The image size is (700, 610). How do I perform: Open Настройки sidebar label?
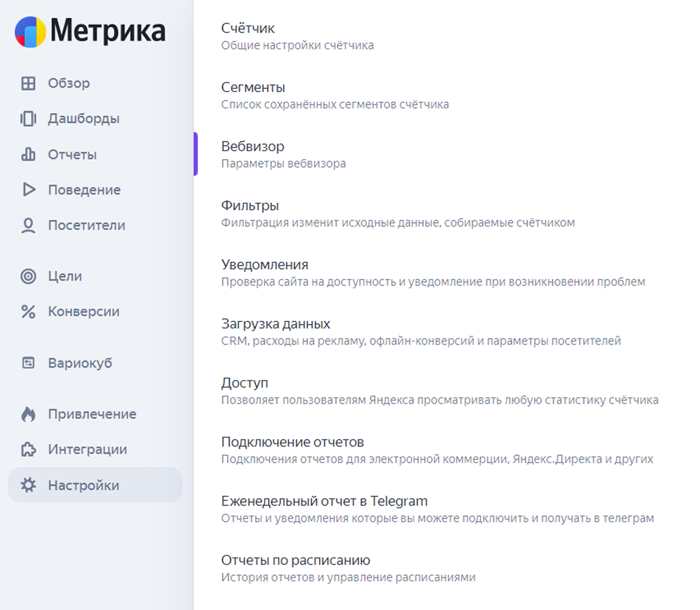[x=84, y=486]
